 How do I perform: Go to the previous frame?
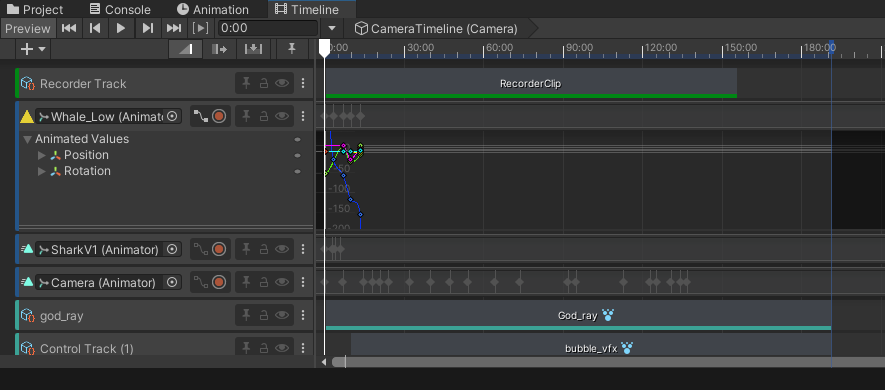95,28
